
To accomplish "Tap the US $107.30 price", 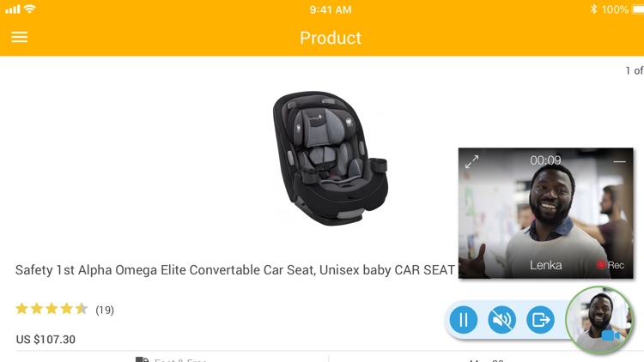I will click(46, 340).
